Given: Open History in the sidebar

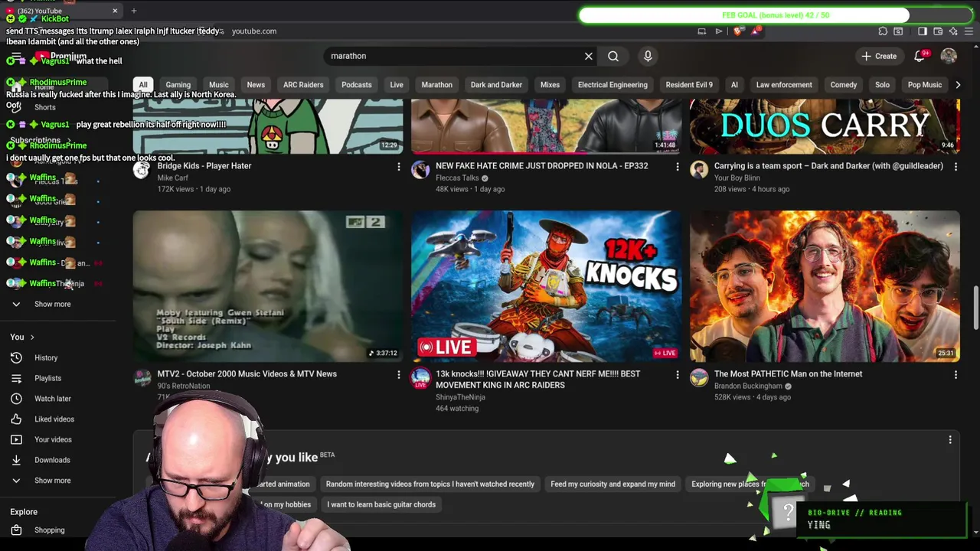Looking at the screenshot, I should (x=46, y=358).
